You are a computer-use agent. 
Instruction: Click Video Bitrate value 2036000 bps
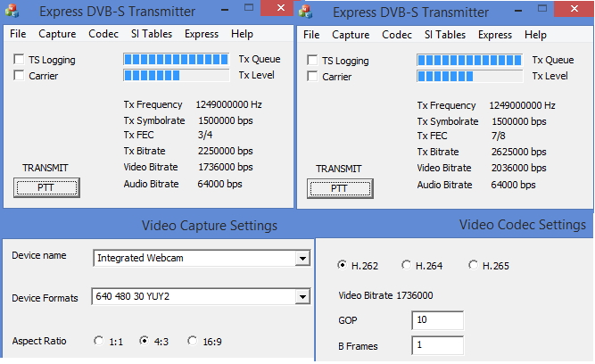[518, 168]
